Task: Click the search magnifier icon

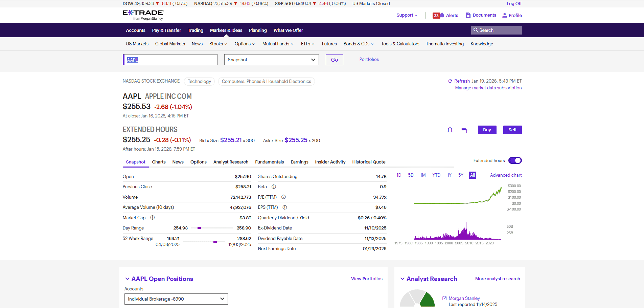Action: (x=476, y=30)
